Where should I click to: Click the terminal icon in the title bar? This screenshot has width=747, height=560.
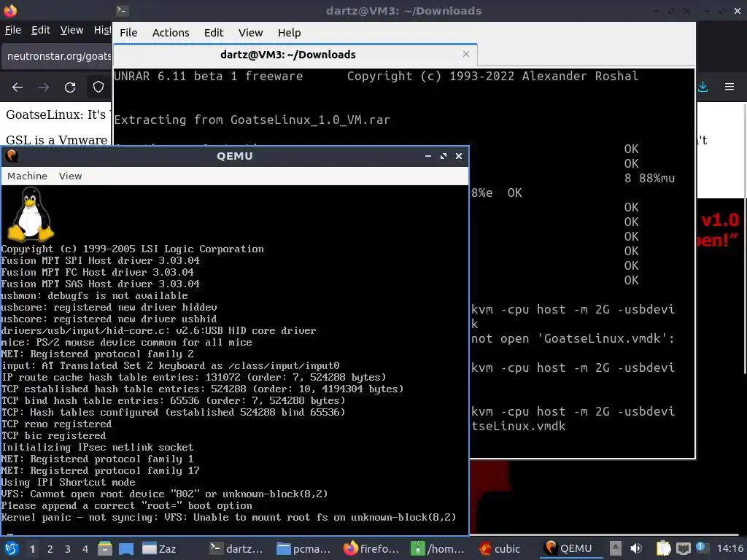122,10
